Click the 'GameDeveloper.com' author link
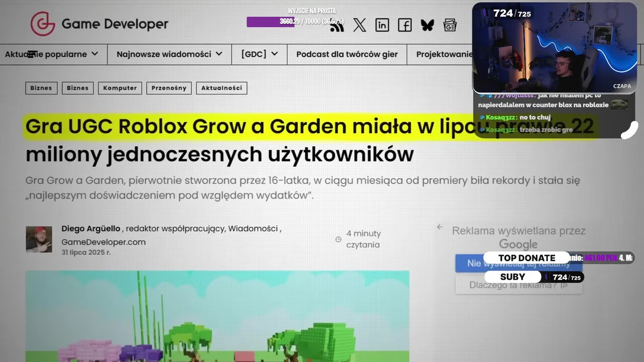The image size is (644, 362). pos(104,242)
